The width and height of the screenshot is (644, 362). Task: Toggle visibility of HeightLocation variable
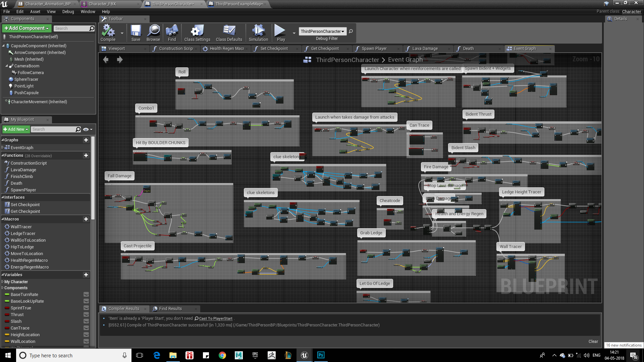(86, 335)
